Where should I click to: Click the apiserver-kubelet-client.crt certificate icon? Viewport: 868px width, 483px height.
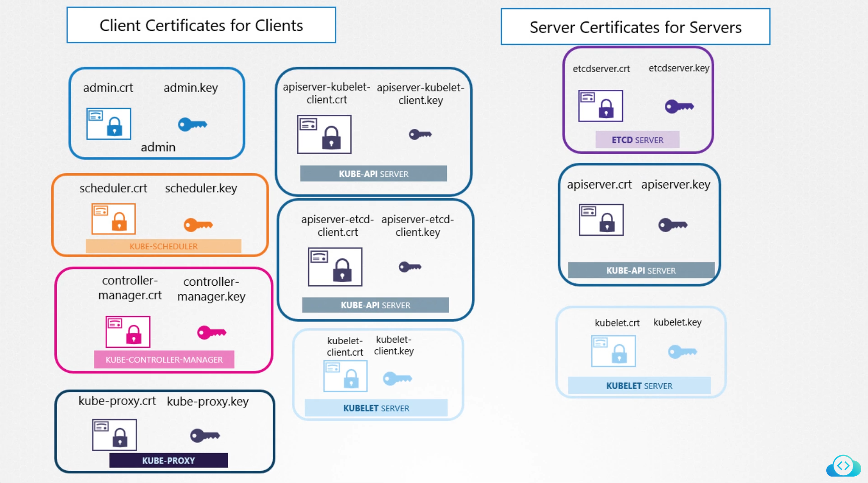[x=324, y=135]
